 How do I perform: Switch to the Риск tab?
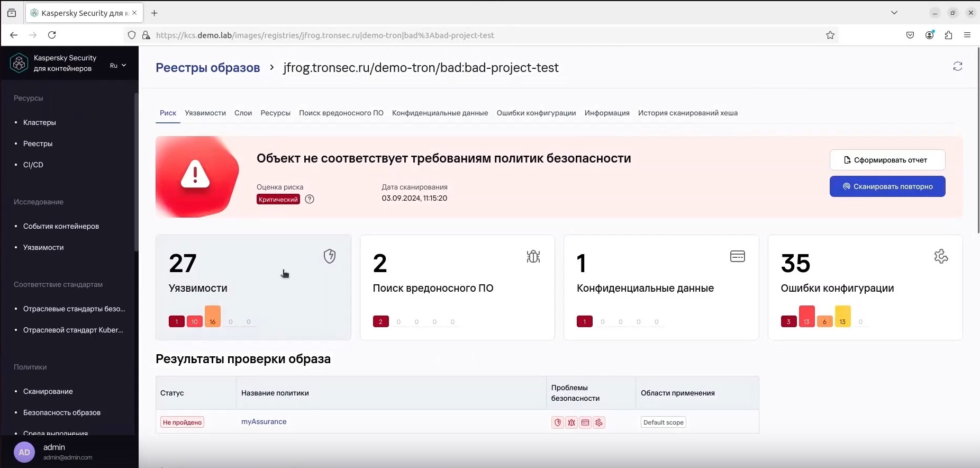[168, 113]
